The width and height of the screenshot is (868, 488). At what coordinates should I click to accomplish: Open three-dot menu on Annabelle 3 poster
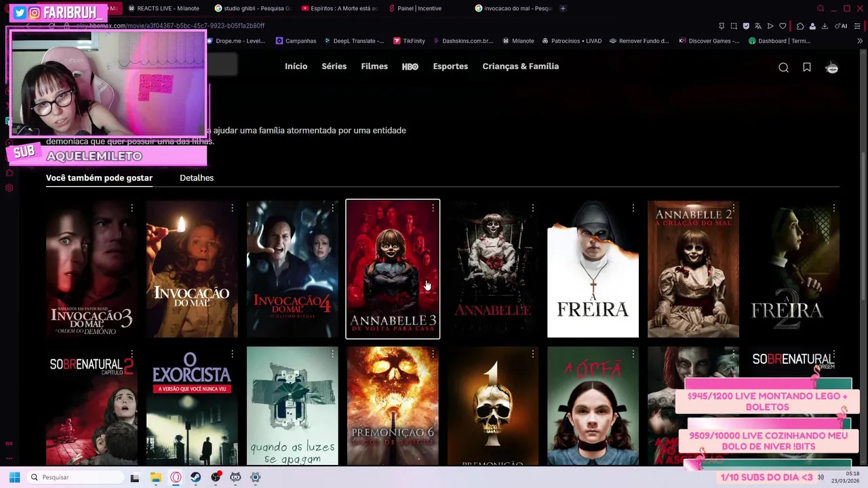click(433, 207)
